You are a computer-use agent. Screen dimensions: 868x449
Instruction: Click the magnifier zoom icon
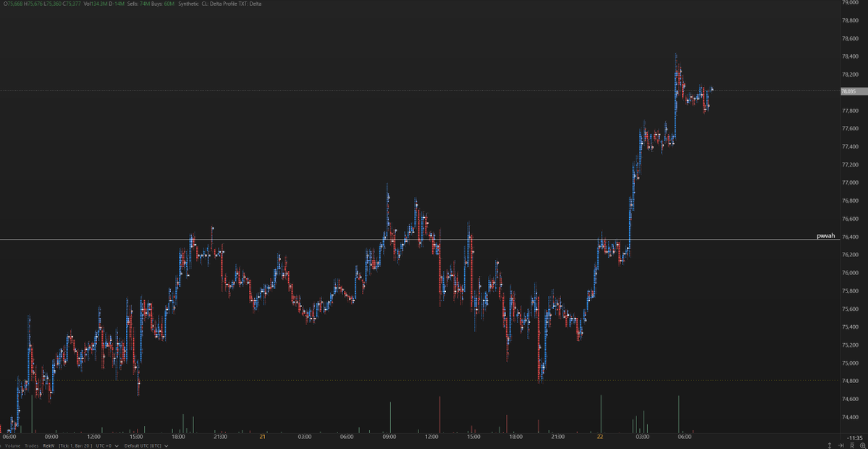click(863, 445)
